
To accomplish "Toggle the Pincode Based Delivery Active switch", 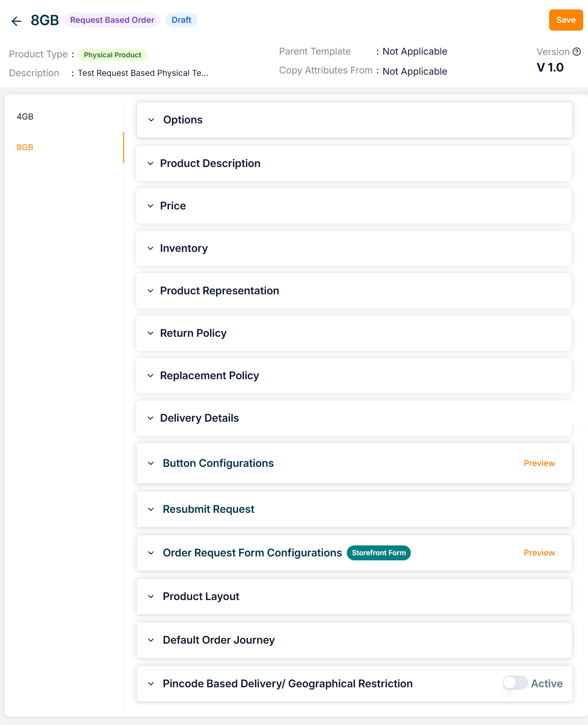I will 515,683.
